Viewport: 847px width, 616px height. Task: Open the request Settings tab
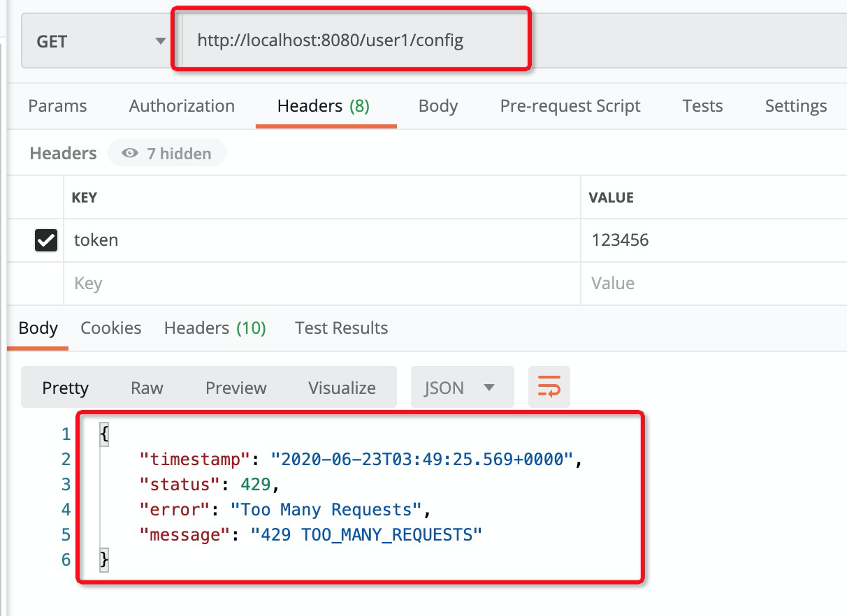[795, 106]
